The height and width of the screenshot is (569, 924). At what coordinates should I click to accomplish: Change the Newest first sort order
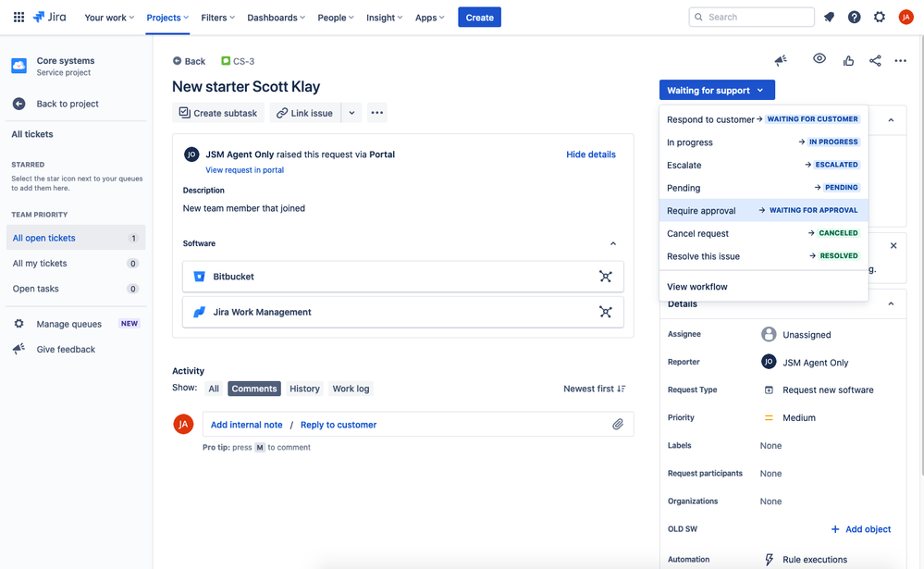tap(594, 389)
